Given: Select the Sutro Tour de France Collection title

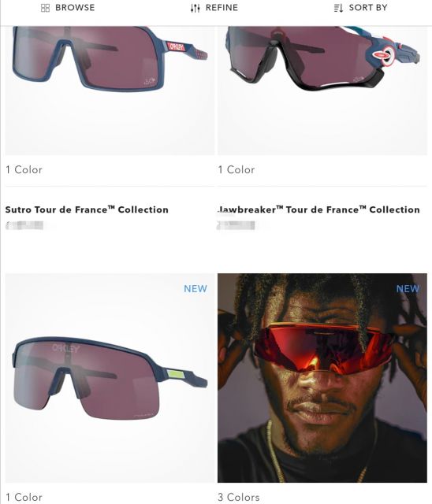Looking at the screenshot, I should [x=87, y=209].
